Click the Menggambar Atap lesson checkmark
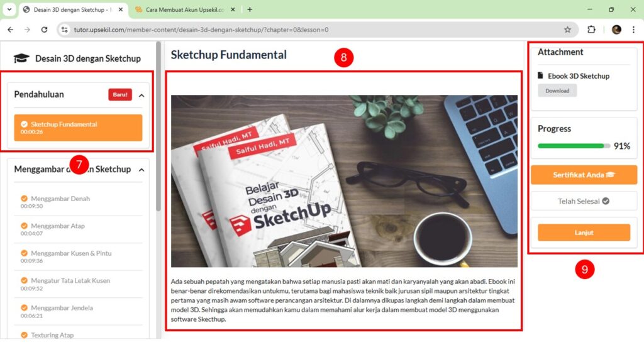The width and height of the screenshot is (644, 362). pos(25,226)
